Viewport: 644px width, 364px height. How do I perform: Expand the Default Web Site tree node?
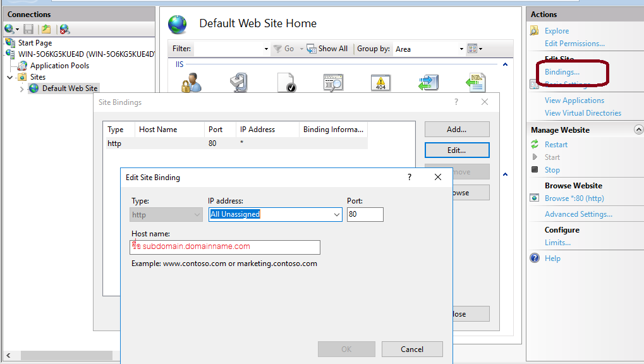click(21, 88)
